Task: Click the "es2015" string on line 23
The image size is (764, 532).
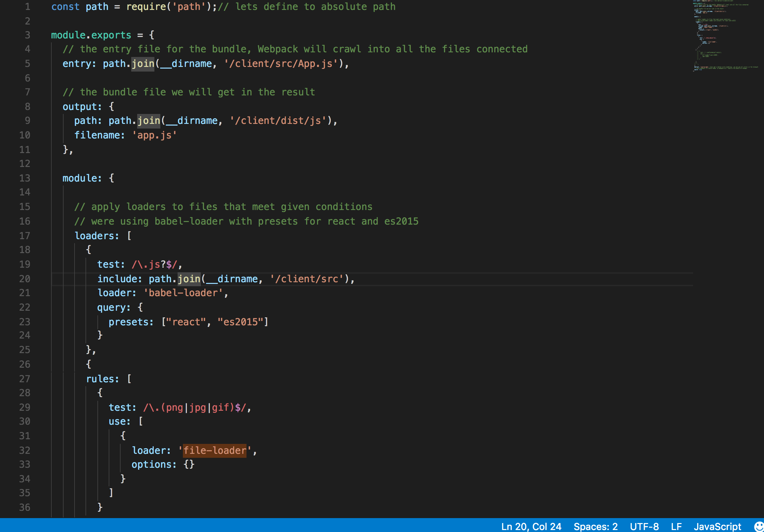Action: [x=240, y=322]
